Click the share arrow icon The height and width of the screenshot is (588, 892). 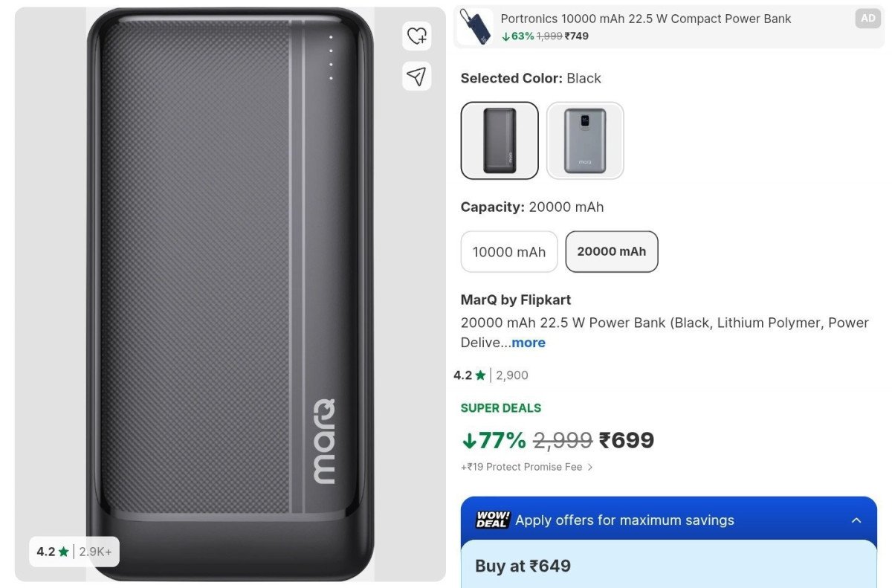tap(417, 76)
